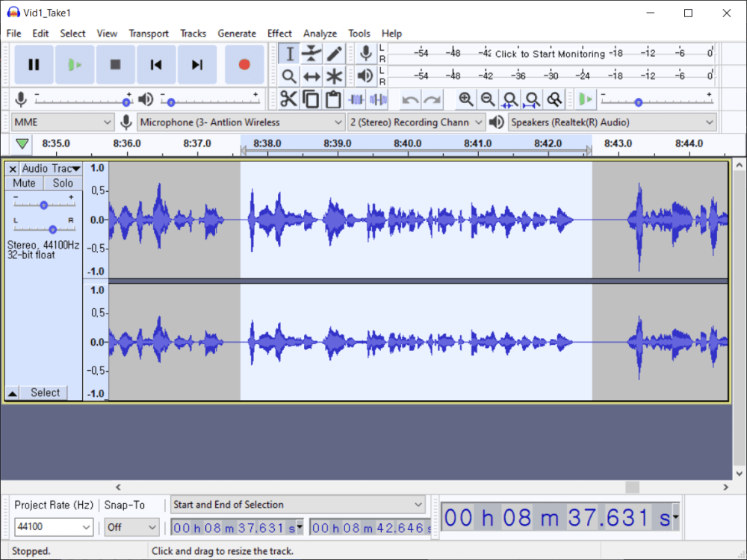
Task: Open the Snap-To Off dropdown
Action: (131, 527)
